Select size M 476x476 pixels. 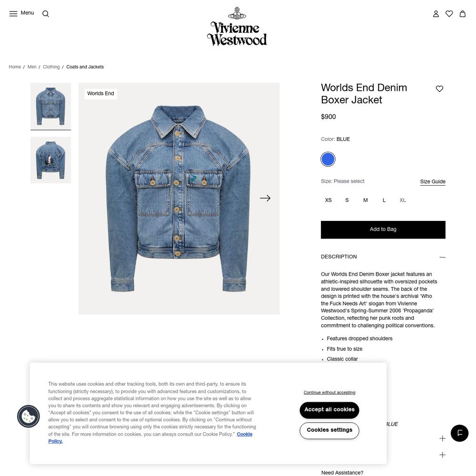365,200
